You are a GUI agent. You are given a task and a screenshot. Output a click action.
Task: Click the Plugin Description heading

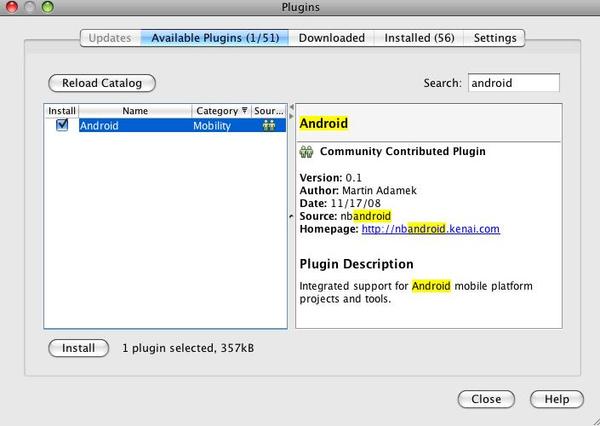tap(356, 264)
